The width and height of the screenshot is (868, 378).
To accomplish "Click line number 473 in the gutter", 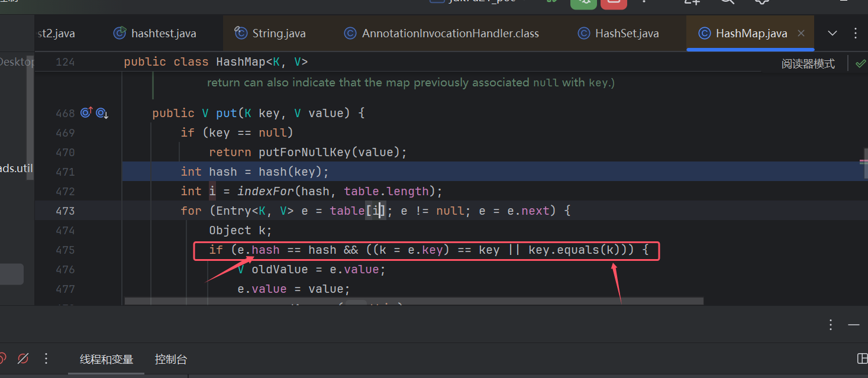I will click(65, 211).
